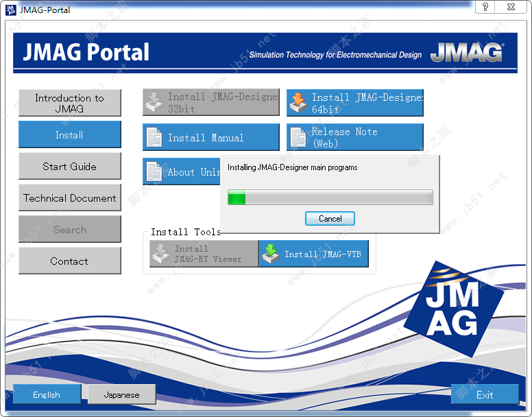Screen dimensions: 532x417
Task: Select the Install sidebar tab
Action: coord(69,134)
